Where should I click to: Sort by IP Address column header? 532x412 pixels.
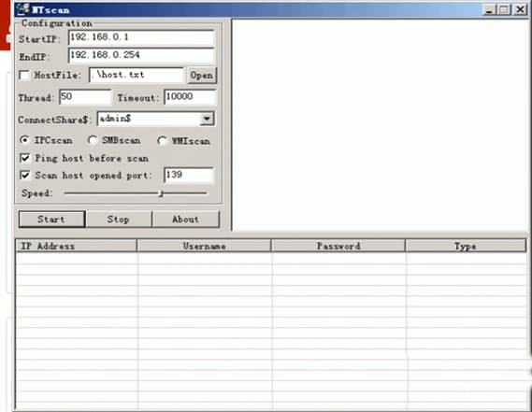[77, 246]
